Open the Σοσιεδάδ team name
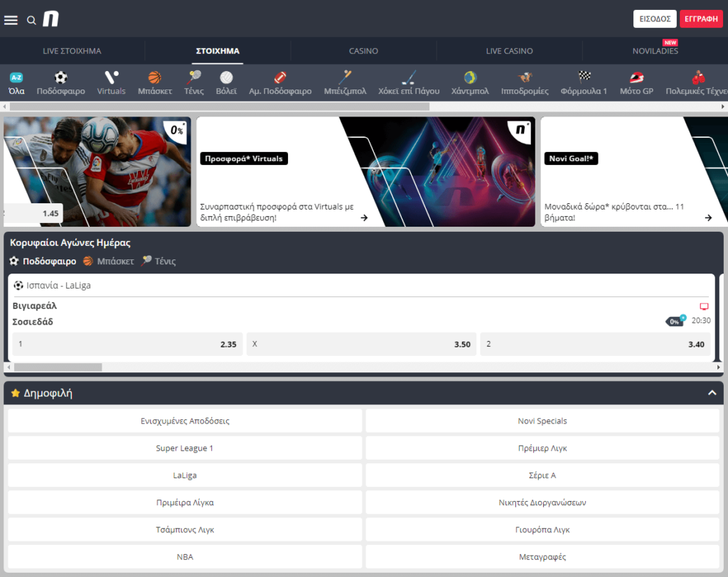This screenshot has width=728, height=577. click(x=33, y=322)
